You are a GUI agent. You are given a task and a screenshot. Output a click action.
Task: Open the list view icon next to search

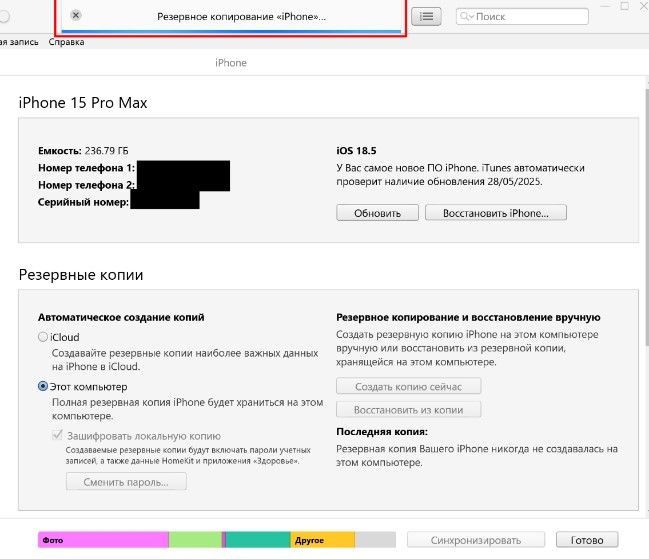pyautogui.click(x=426, y=16)
